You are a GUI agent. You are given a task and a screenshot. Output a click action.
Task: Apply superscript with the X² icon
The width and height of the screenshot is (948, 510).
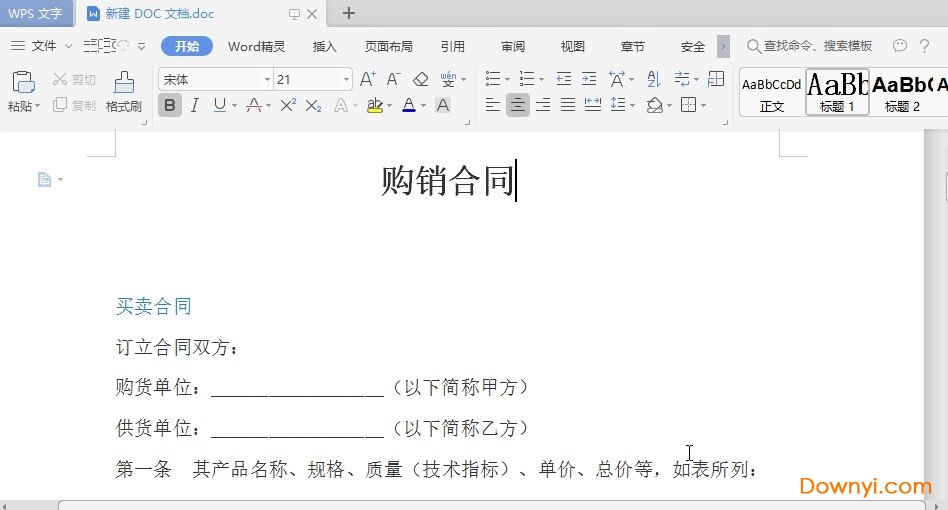pyautogui.click(x=288, y=105)
